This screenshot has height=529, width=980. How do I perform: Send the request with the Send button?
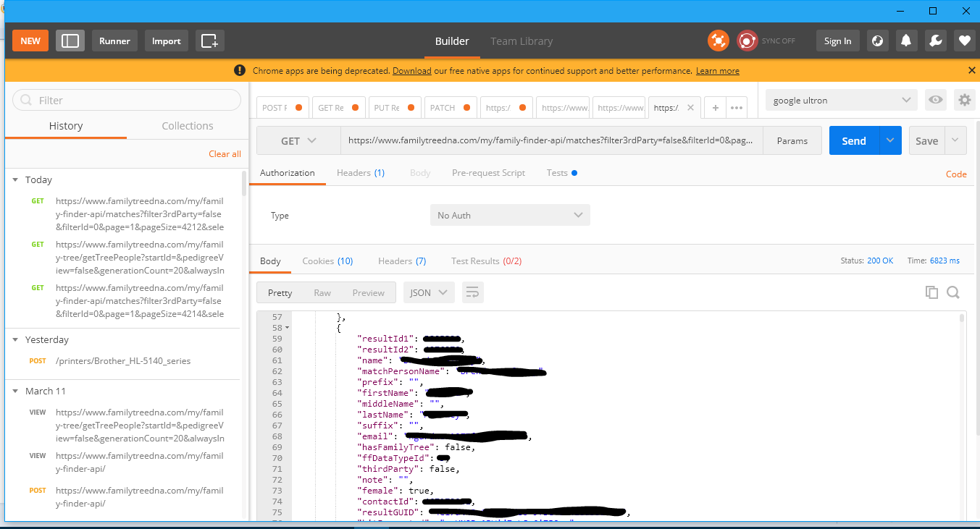click(x=854, y=141)
